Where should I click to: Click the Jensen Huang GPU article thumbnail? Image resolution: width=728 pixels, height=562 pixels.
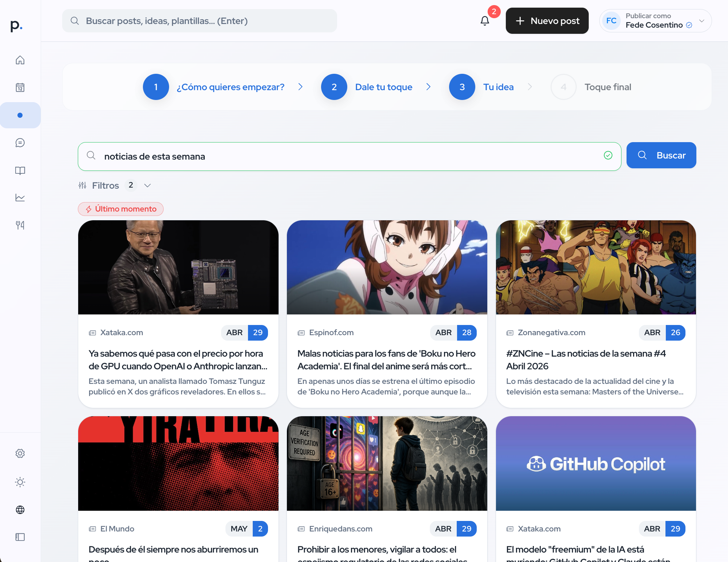pos(178,267)
